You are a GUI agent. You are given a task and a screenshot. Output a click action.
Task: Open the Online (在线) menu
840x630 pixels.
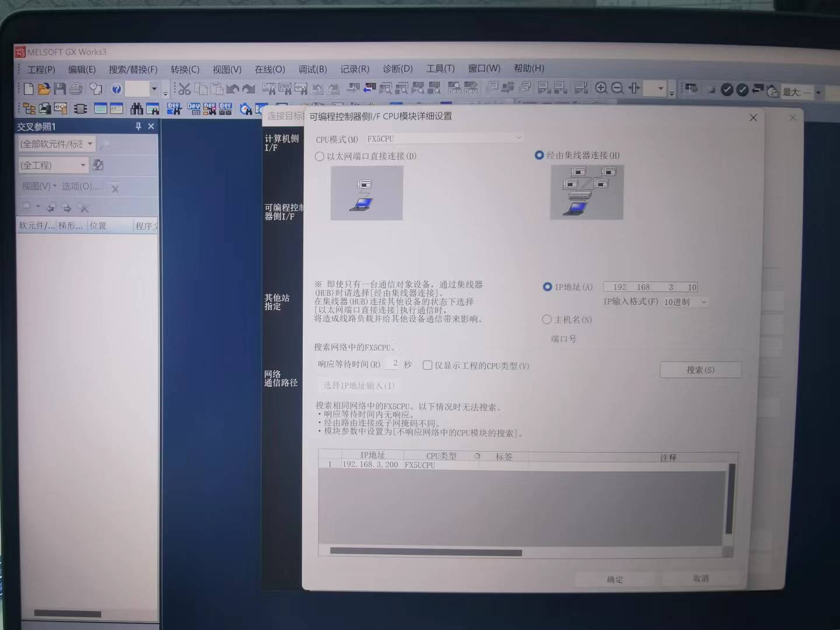tap(269, 69)
